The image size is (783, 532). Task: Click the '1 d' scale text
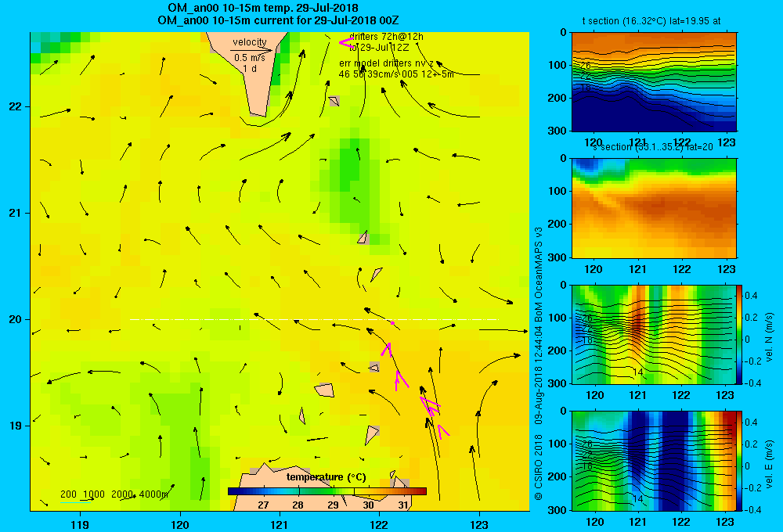coord(250,68)
